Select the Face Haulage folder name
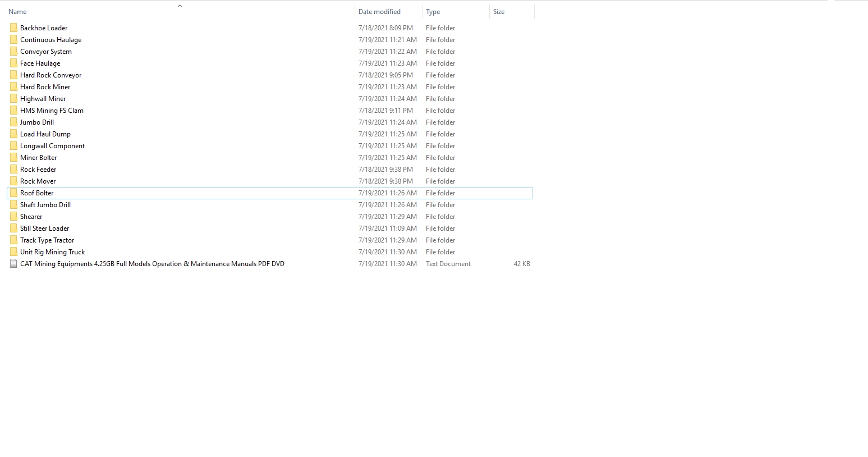The image size is (868, 457). (40, 63)
